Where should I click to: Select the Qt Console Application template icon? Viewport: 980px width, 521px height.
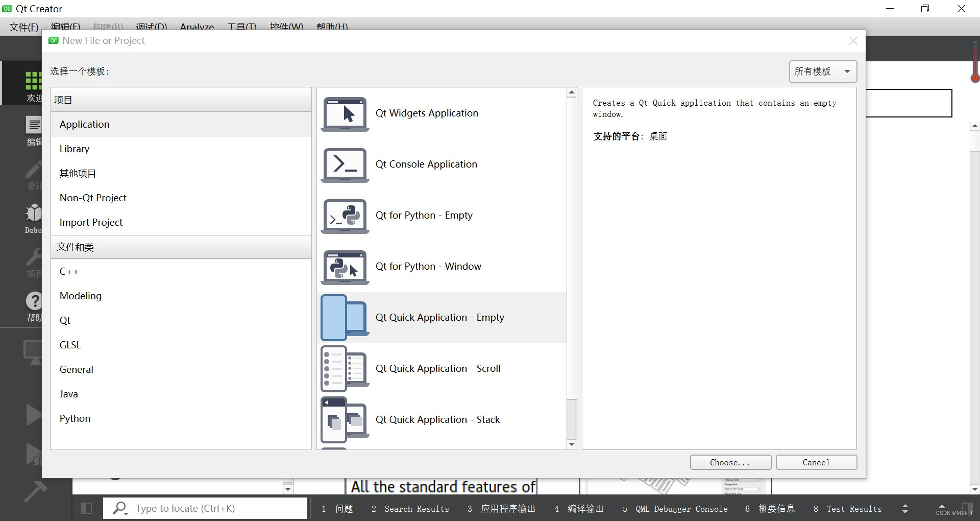[345, 165]
